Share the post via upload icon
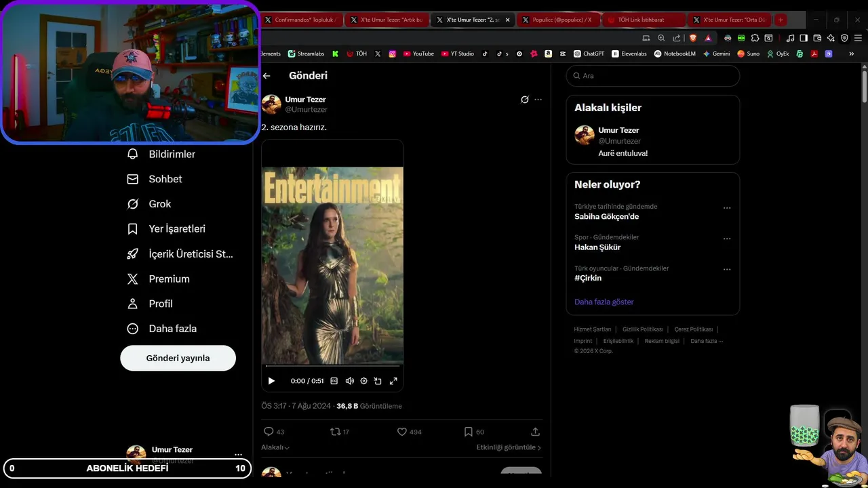The image size is (868, 488). tap(535, 432)
